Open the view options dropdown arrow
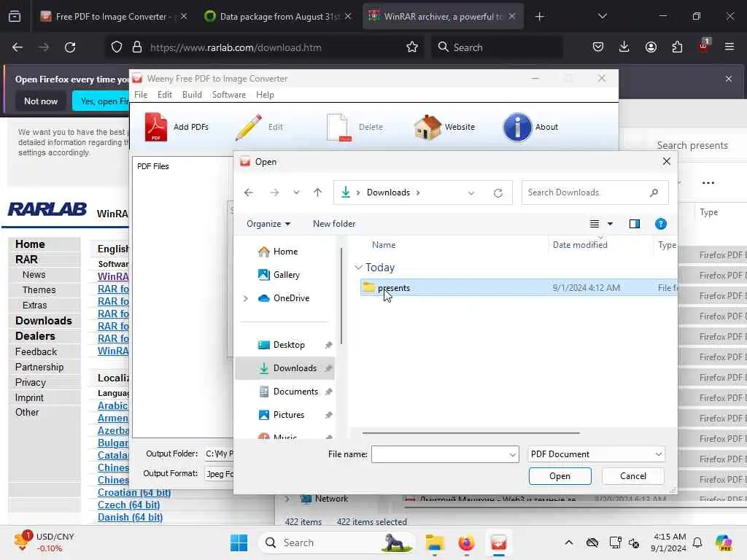The height and width of the screenshot is (560, 747). tap(610, 224)
